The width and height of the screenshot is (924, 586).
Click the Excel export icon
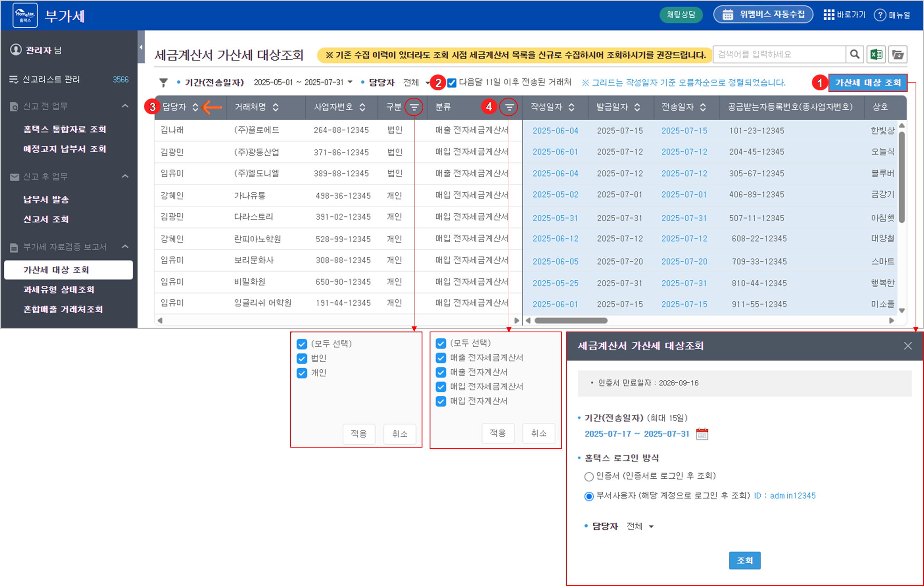(876, 54)
